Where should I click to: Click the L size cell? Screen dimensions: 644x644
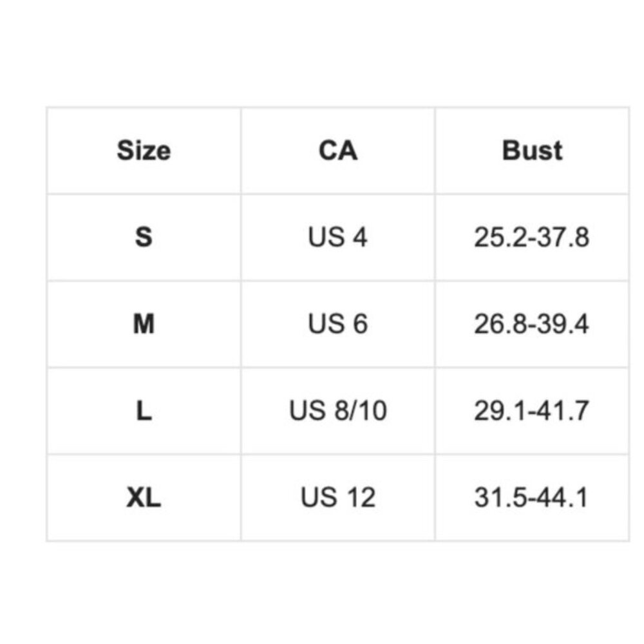tap(144, 411)
